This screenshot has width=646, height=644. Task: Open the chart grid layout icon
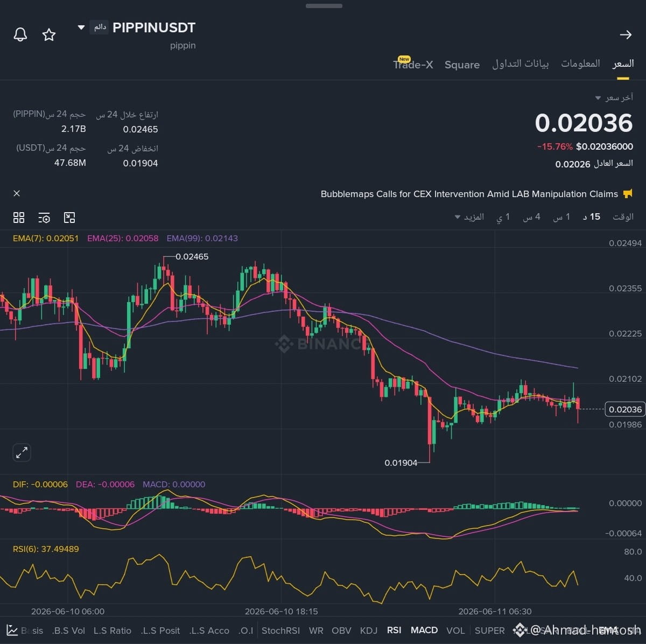coord(19,218)
